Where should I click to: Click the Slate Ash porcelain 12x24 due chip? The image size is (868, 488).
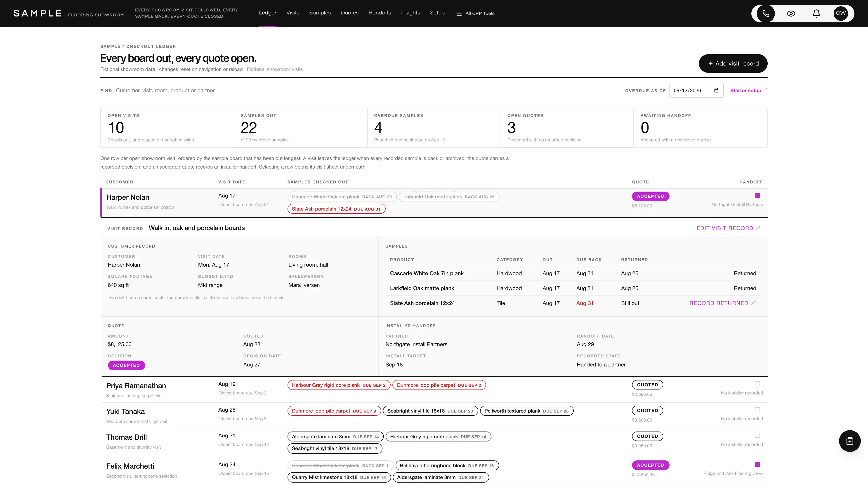coord(336,209)
